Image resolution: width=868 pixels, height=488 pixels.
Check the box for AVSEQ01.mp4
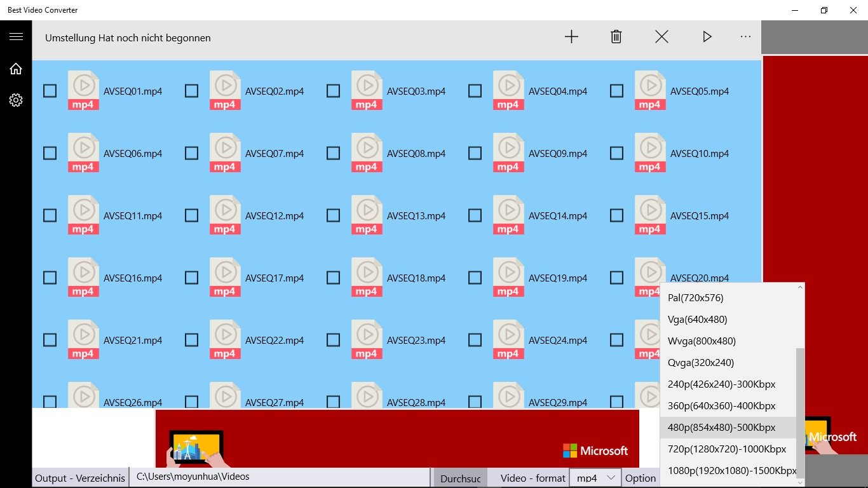point(50,91)
